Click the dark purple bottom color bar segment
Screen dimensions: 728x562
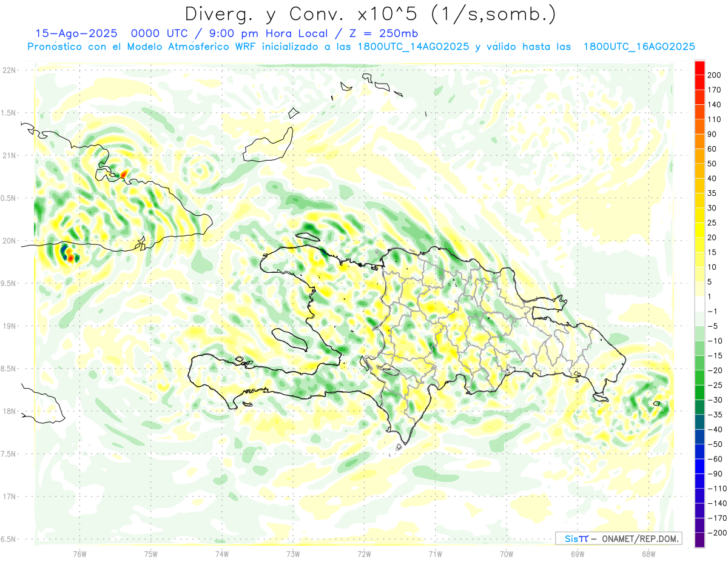(x=700, y=540)
